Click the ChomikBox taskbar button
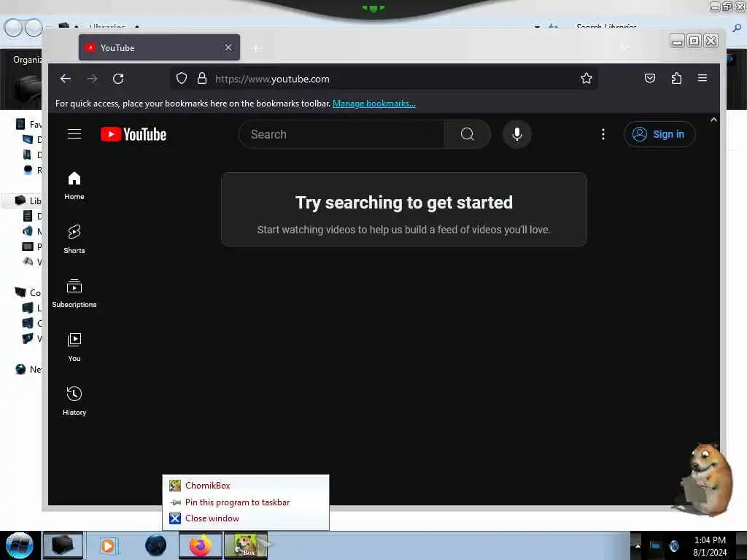The width and height of the screenshot is (747, 560). point(247,545)
